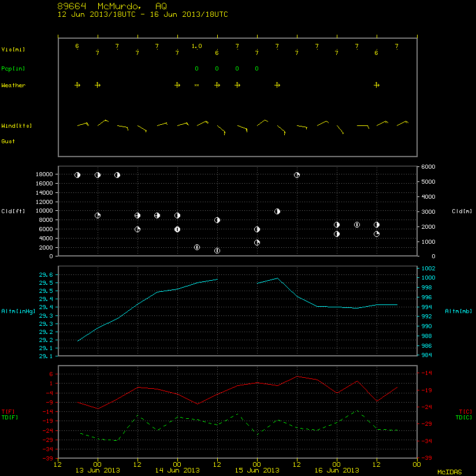Click the 1.0 visibility value

tap(197, 46)
